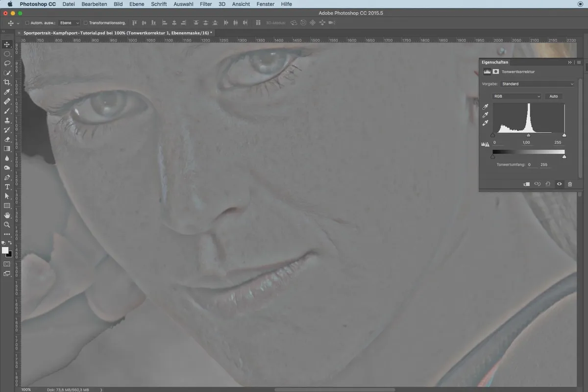
Task: Select the Eyedropper tool in the toolbox
Action: click(x=7, y=92)
